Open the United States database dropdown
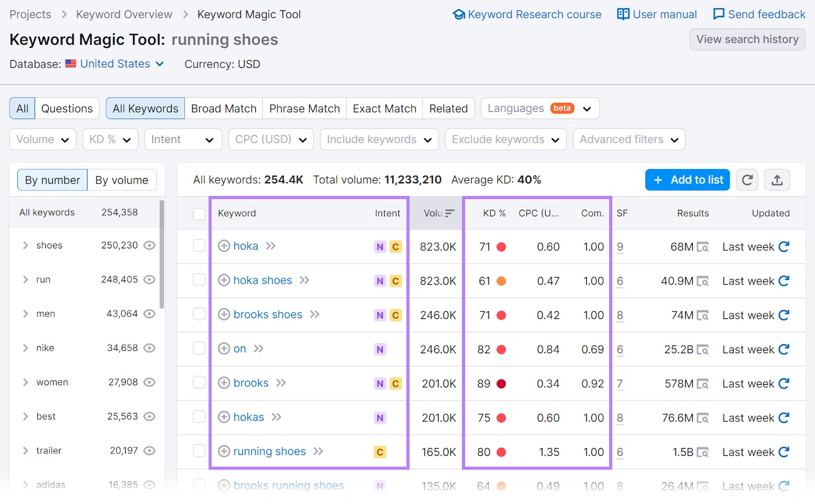The width and height of the screenshot is (815, 504). (115, 64)
